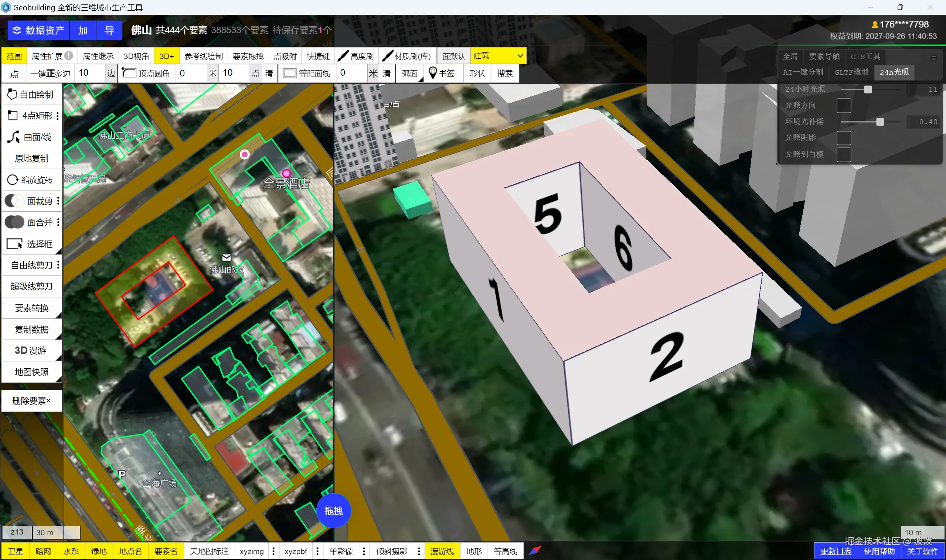
Task: Choose the 缩放旋转 scale rotate tool
Action: 31,180
